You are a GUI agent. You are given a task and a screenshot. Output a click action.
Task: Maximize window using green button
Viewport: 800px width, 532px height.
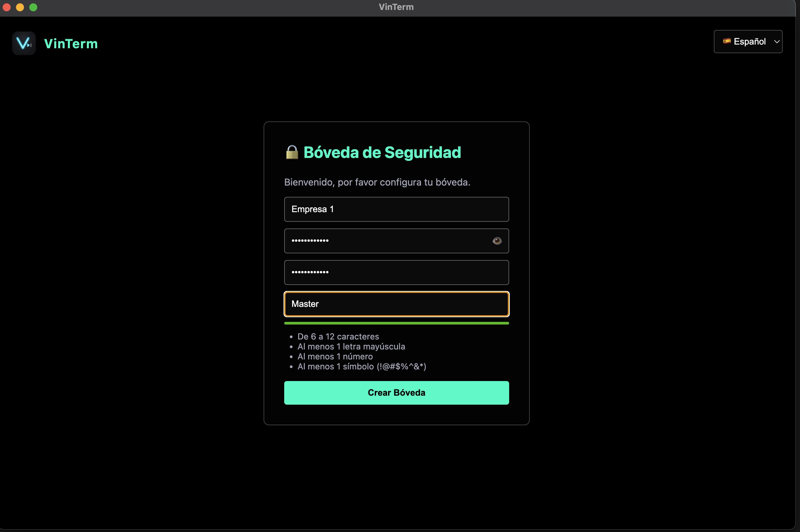(x=33, y=7)
